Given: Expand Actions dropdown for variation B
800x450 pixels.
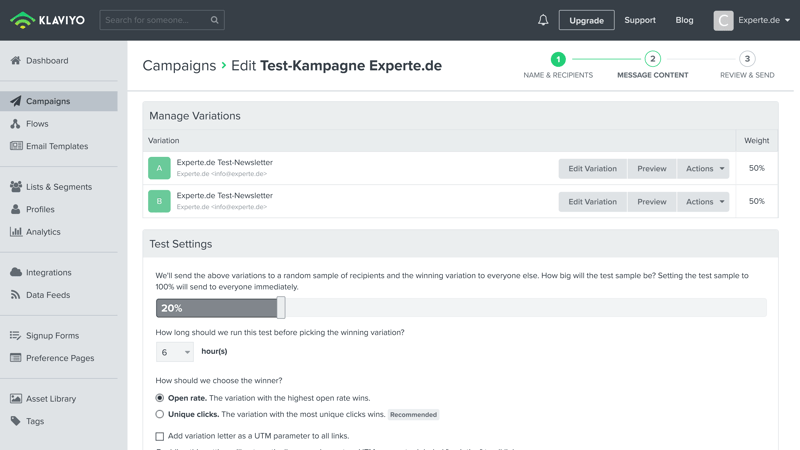Looking at the screenshot, I should click(x=704, y=202).
